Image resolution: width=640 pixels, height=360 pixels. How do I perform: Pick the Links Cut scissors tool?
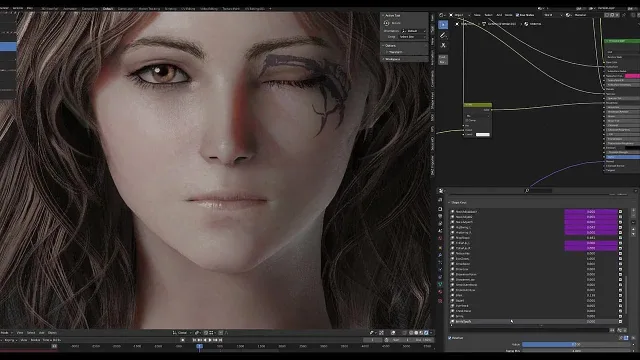click(443, 45)
